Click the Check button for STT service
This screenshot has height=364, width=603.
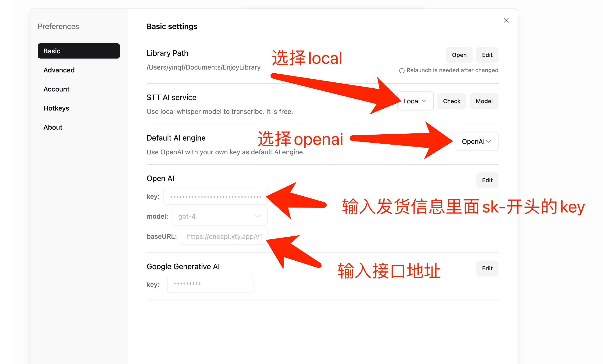point(451,101)
